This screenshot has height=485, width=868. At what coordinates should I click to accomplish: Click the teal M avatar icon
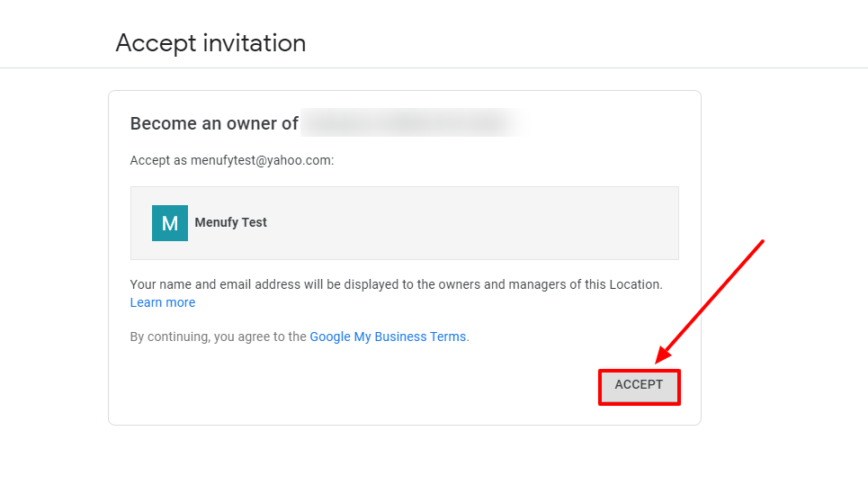(170, 223)
